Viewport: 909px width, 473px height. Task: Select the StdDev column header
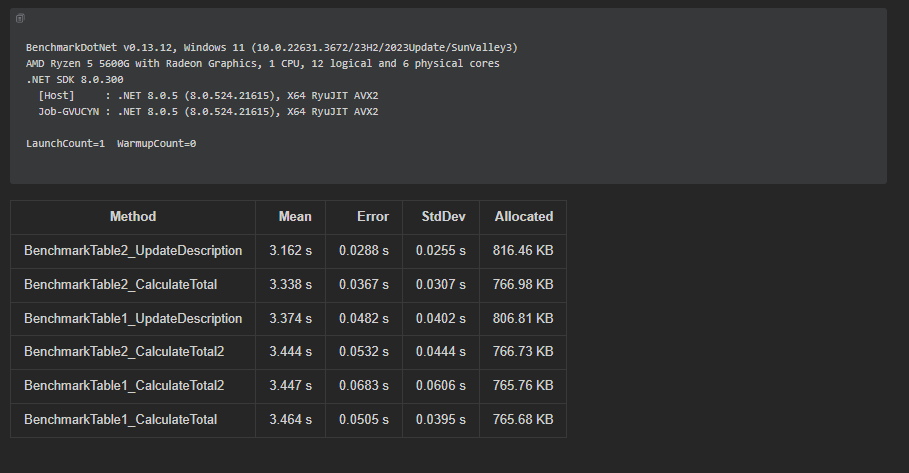tap(443, 217)
